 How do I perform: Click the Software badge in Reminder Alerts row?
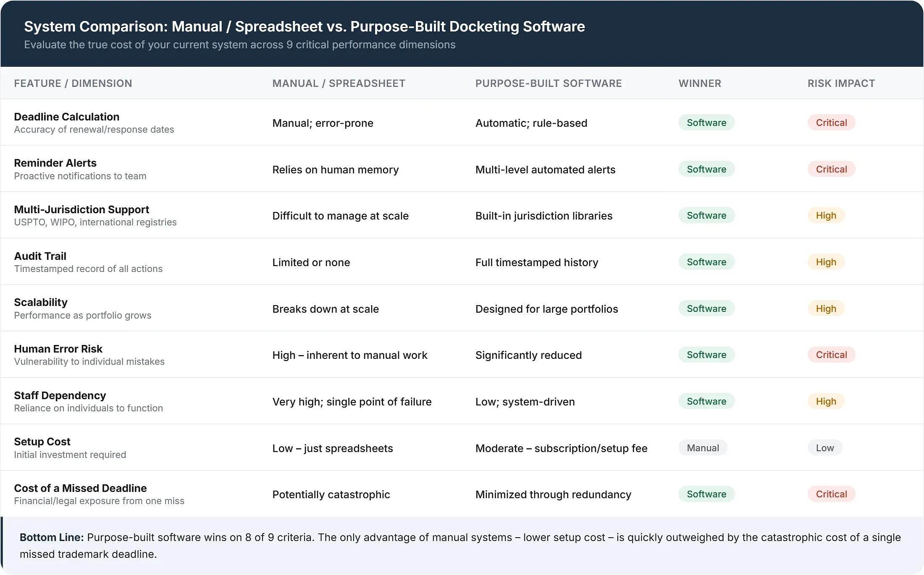click(706, 169)
